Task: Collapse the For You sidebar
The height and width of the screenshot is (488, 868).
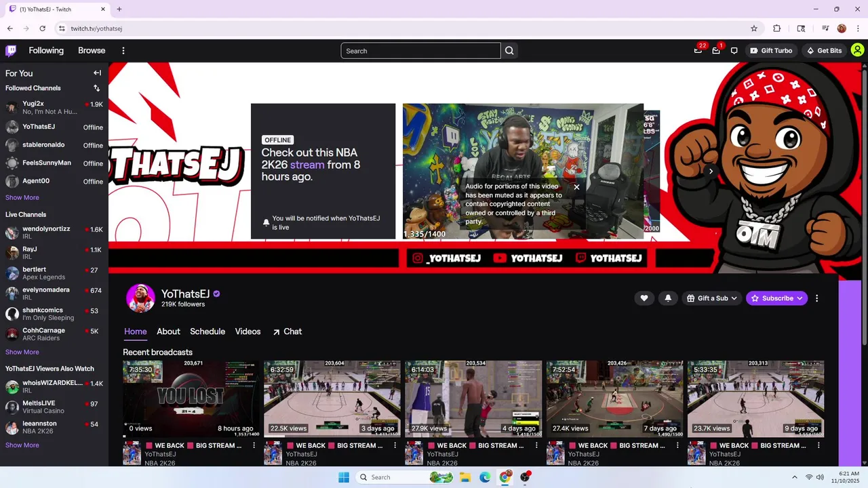Action: pyautogui.click(x=97, y=73)
